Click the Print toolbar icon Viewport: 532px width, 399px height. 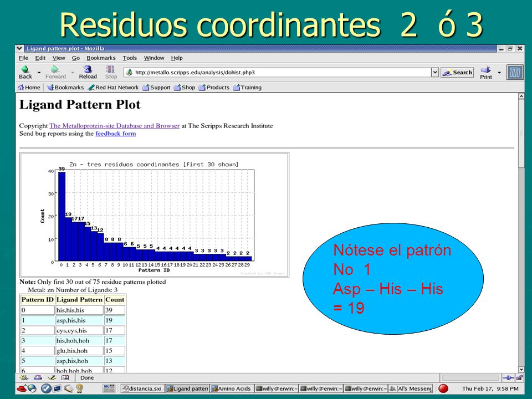485,69
